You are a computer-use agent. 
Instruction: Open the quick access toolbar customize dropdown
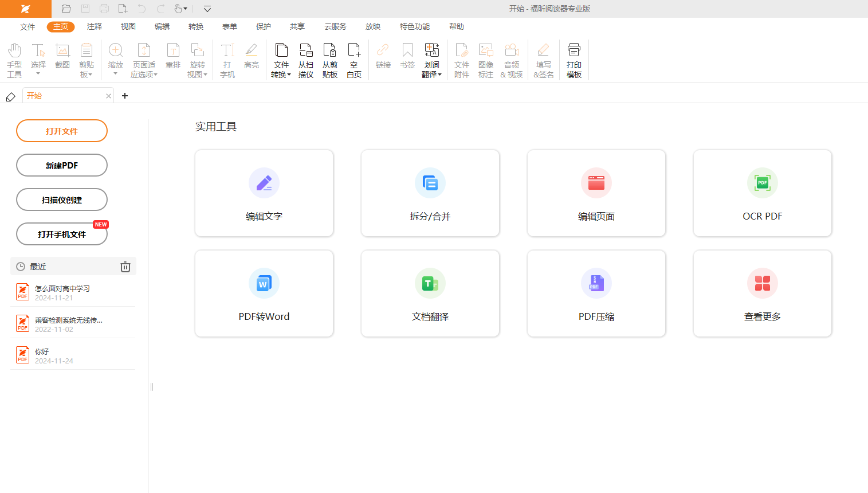coord(207,9)
